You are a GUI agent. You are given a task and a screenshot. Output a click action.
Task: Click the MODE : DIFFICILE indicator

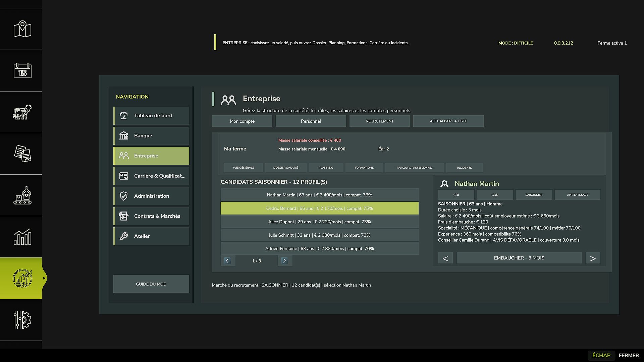click(x=516, y=43)
